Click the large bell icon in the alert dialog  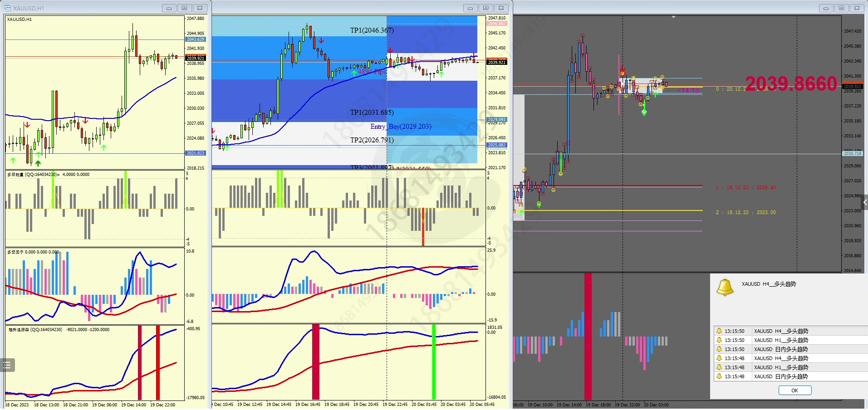click(725, 288)
